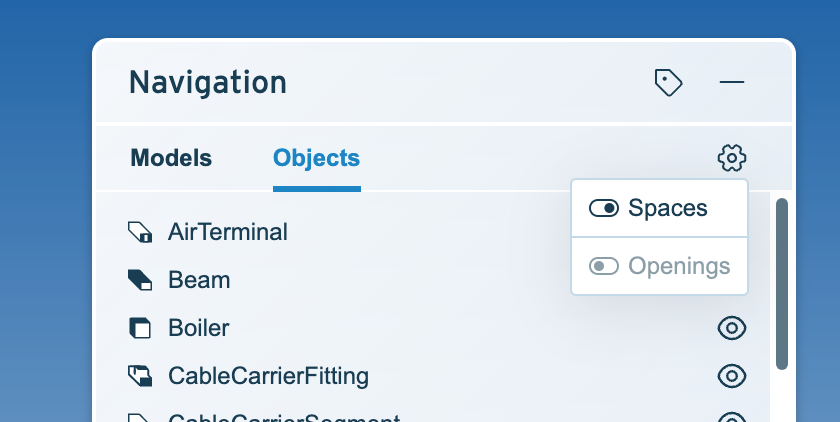Click the Boiler object type icon
Screen dimensions: 840x422
point(140,328)
